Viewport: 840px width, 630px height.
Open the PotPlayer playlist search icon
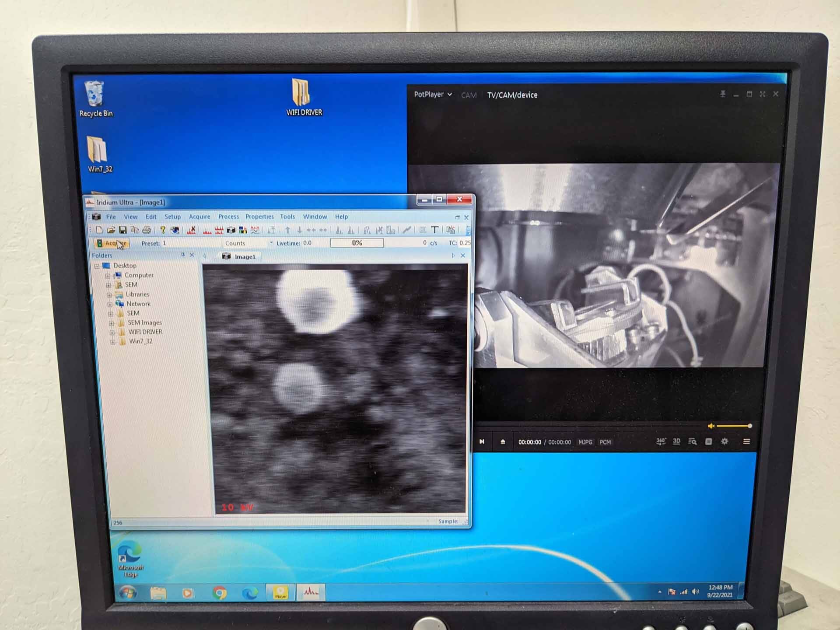coord(692,441)
